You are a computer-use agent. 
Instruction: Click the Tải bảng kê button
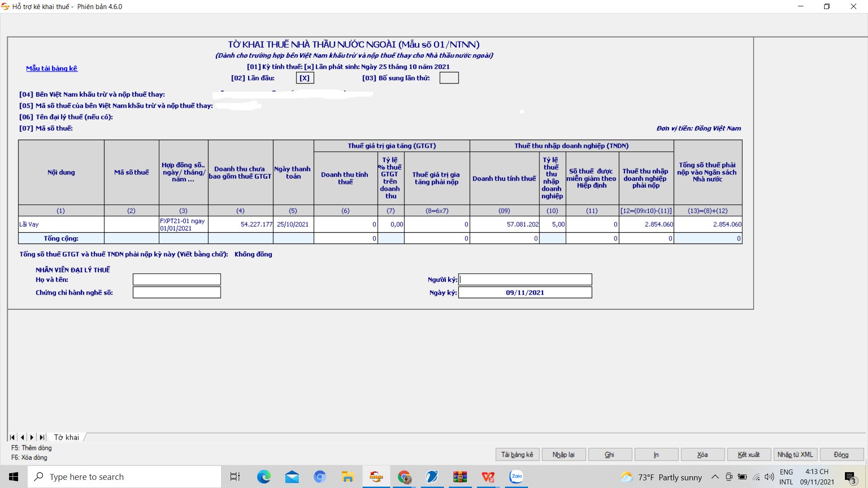[517, 455]
